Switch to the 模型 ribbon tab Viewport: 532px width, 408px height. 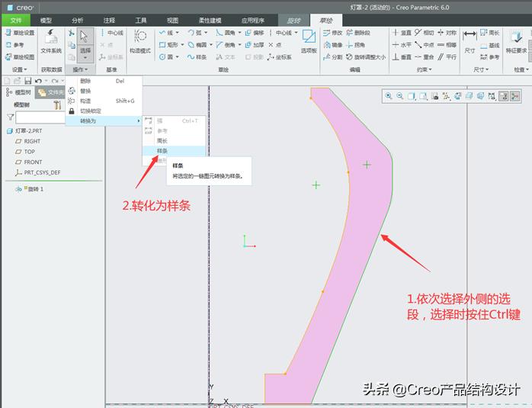(46, 21)
